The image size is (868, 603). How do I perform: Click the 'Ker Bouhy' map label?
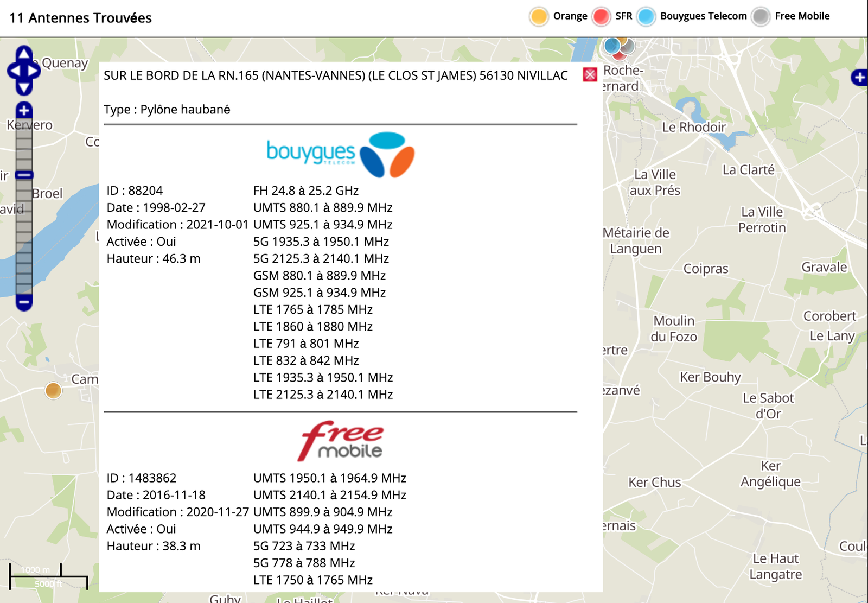coord(710,377)
